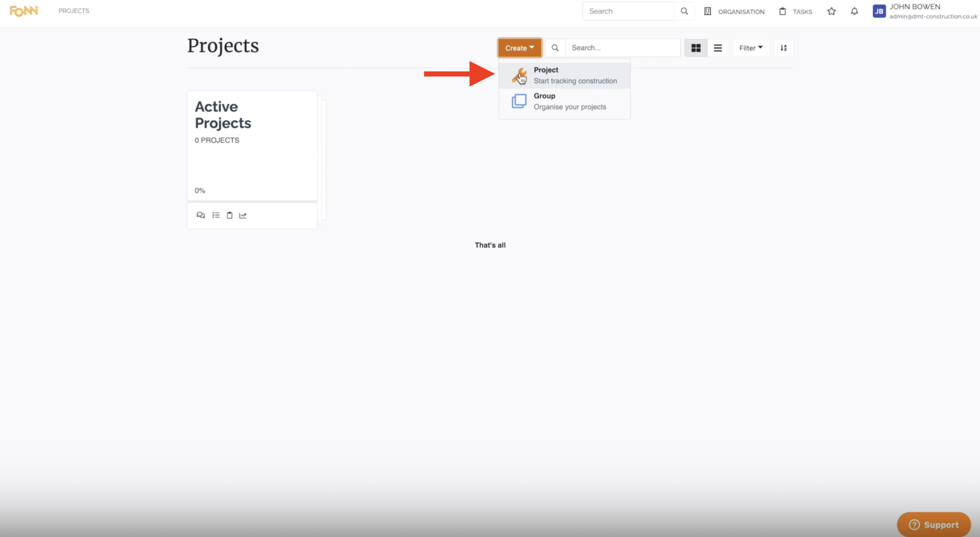Image resolution: width=980 pixels, height=537 pixels.
Task: Click the Organise your projects description
Action: pyautogui.click(x=570, y=107)
